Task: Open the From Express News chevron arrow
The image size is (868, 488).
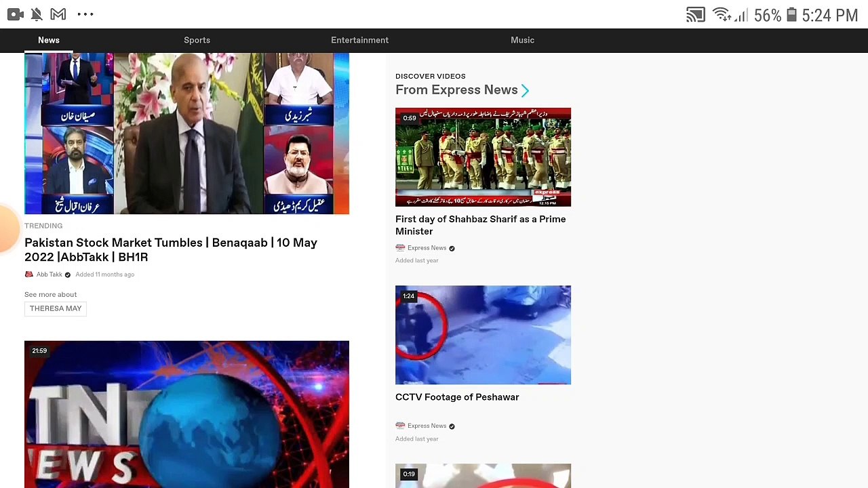Action: [525, 90]
